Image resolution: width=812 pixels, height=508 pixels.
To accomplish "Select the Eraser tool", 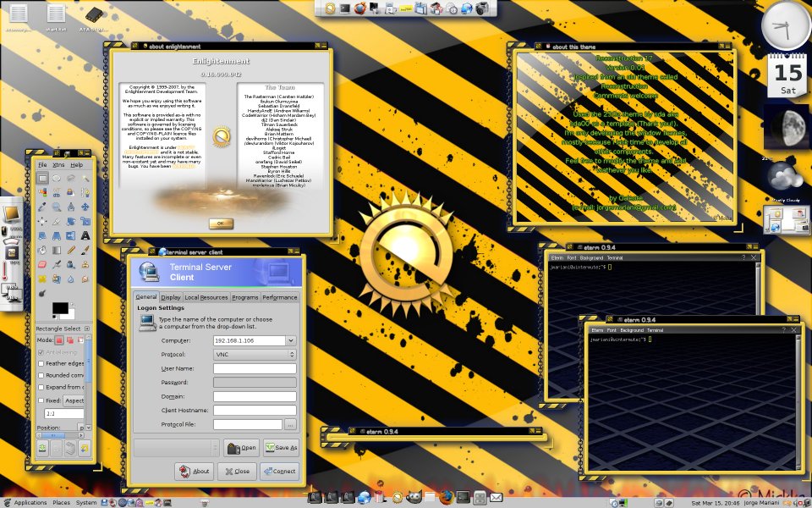I will click(42, 264).
